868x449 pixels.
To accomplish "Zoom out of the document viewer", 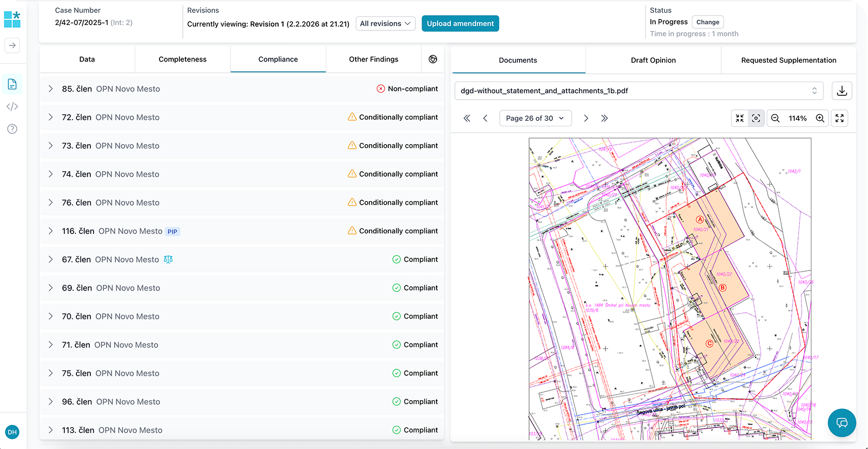I will point(775,118).
